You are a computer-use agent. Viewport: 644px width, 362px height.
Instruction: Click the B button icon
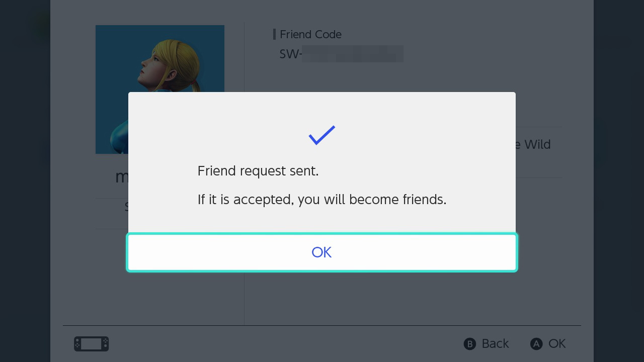469,344
